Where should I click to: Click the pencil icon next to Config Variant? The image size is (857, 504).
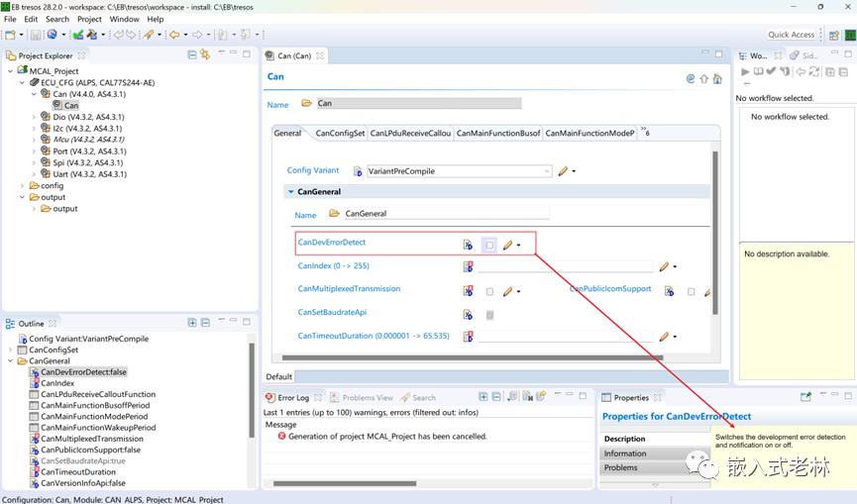click(563, 171)
